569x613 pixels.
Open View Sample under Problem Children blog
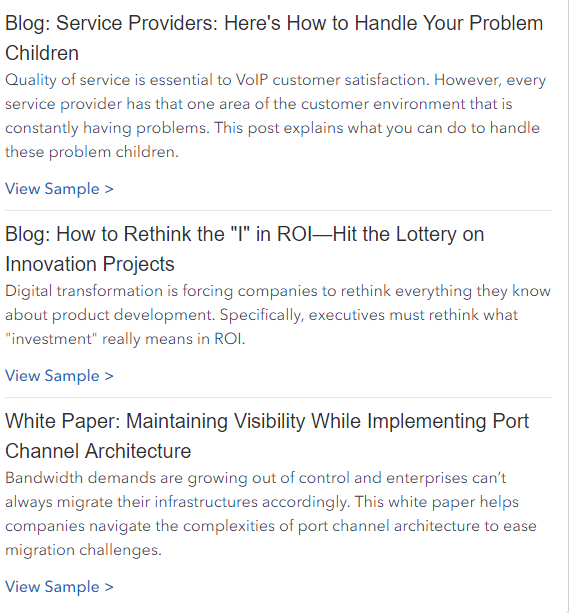pos(59,189)
